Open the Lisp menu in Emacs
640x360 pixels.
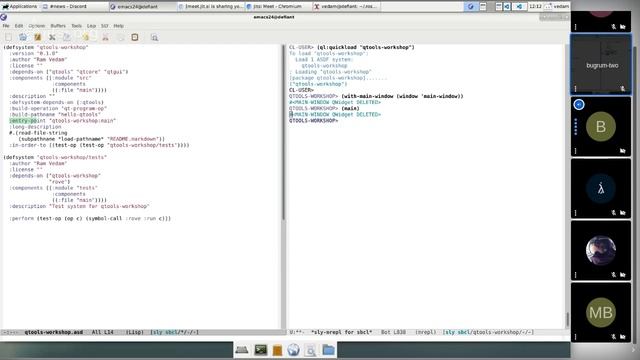[x=91, y=26]
